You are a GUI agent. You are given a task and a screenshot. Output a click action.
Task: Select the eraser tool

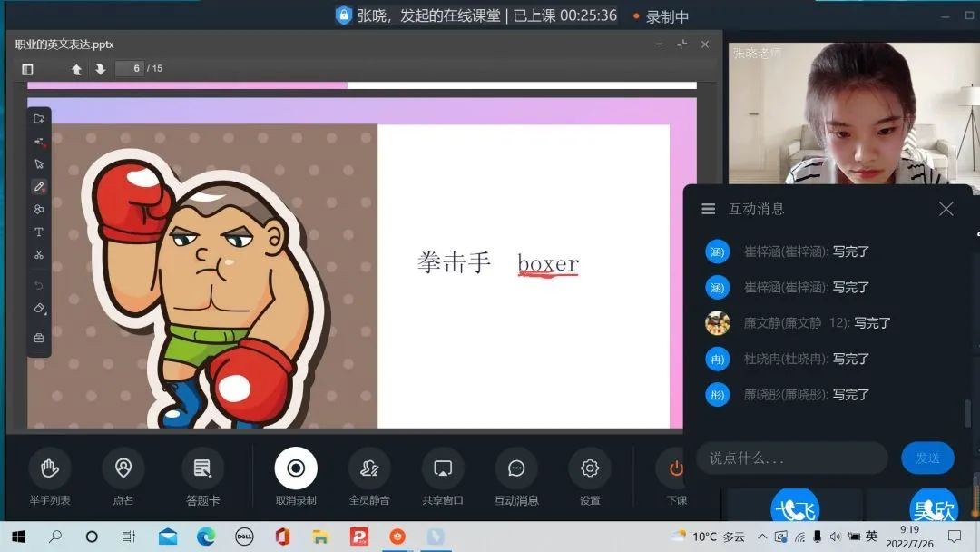39,309
